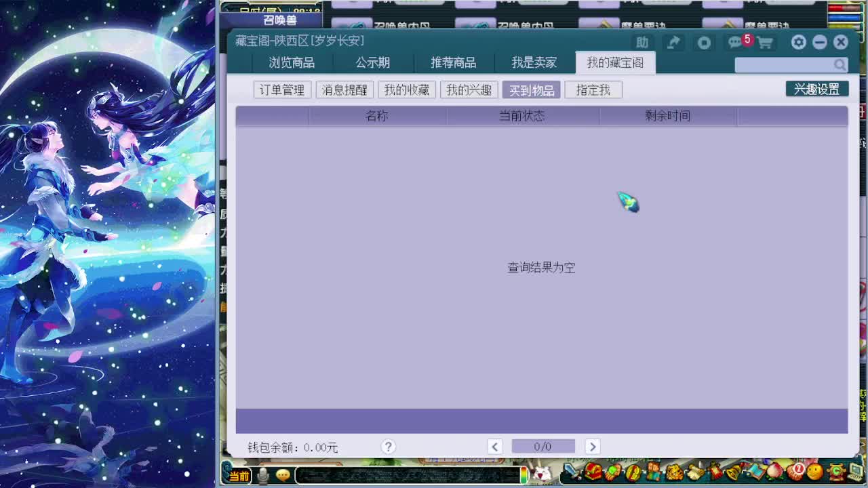868x488 pixels.
Task: Open the red treasure chest icon
Action: (593, 471)
